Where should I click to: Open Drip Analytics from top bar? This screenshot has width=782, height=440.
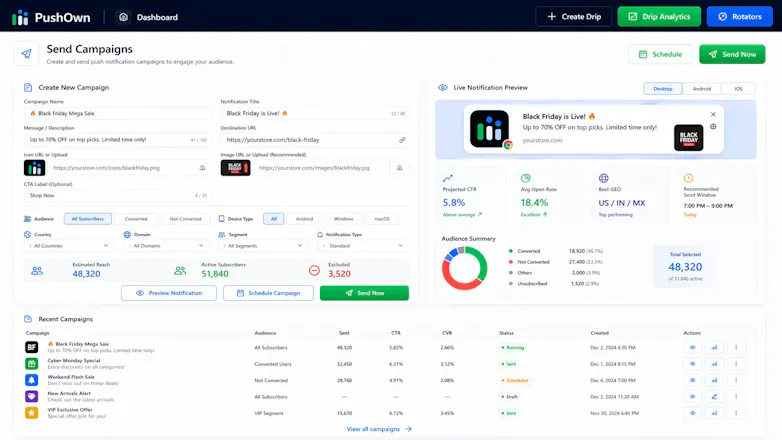point(659,16)
